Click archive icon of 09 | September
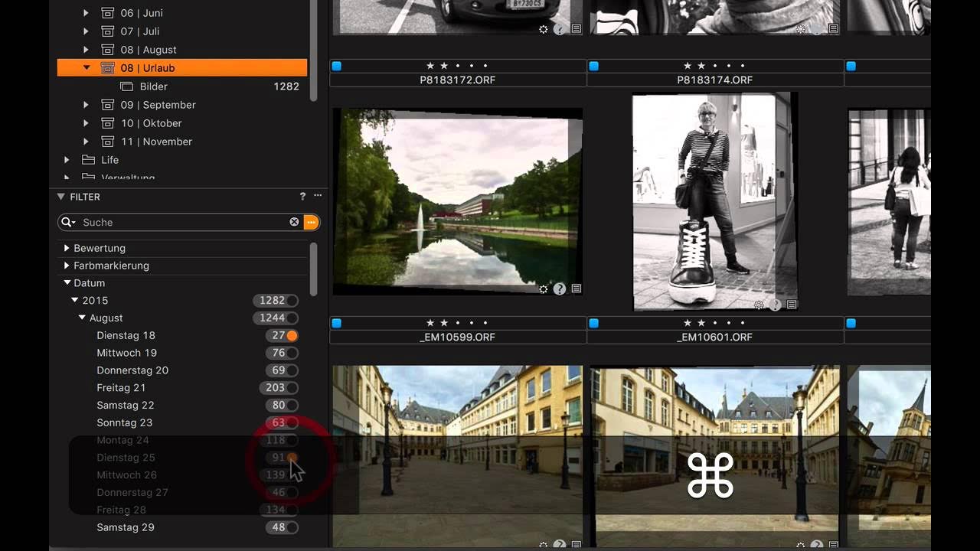Viewport: 980px width, 551px height. 108,105
